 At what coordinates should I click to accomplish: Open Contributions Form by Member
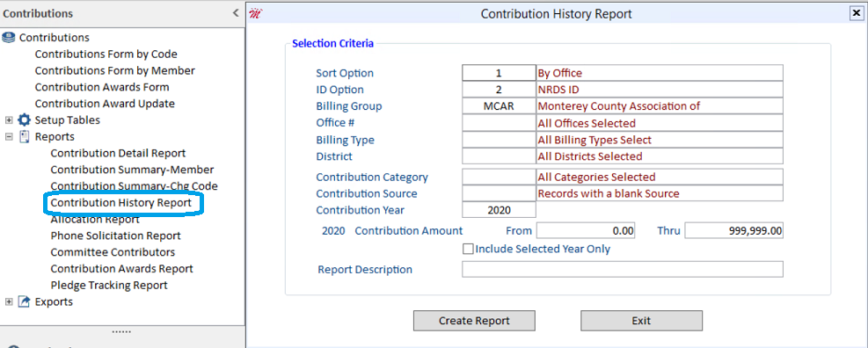click(x=114, y=71)
